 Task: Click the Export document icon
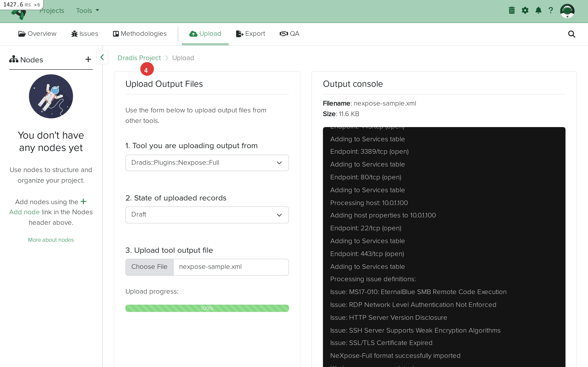(251, 33)
